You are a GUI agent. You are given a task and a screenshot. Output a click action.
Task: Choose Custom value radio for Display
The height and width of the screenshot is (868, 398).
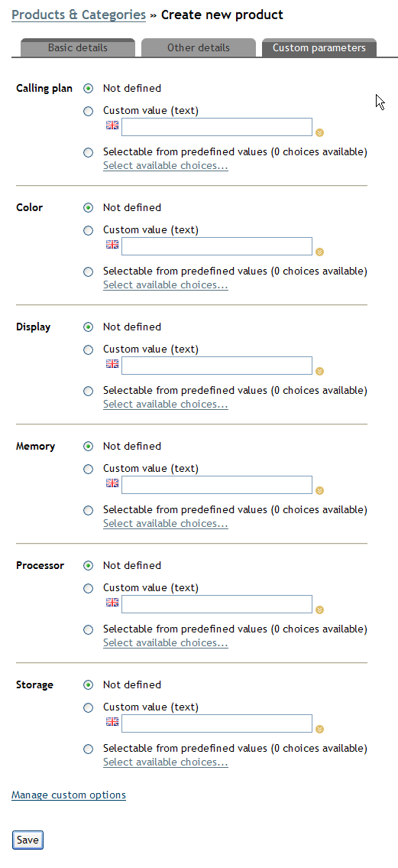pyautogui.click(x=89, y=349)
